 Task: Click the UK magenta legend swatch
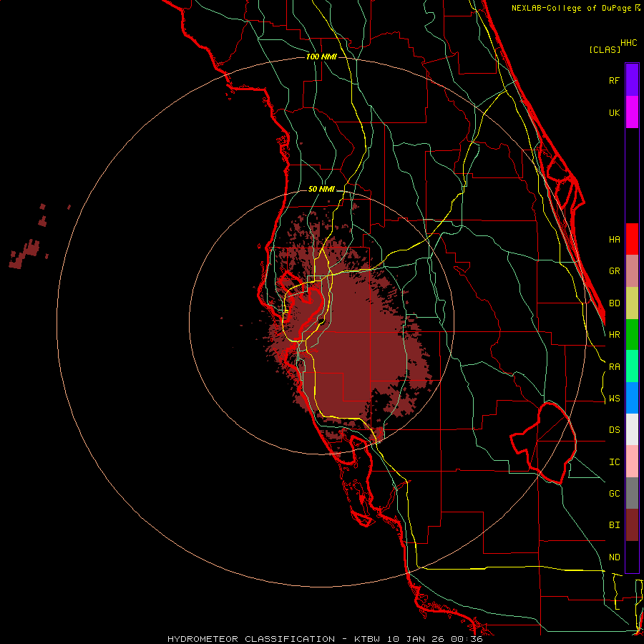(x=632, y=112)
